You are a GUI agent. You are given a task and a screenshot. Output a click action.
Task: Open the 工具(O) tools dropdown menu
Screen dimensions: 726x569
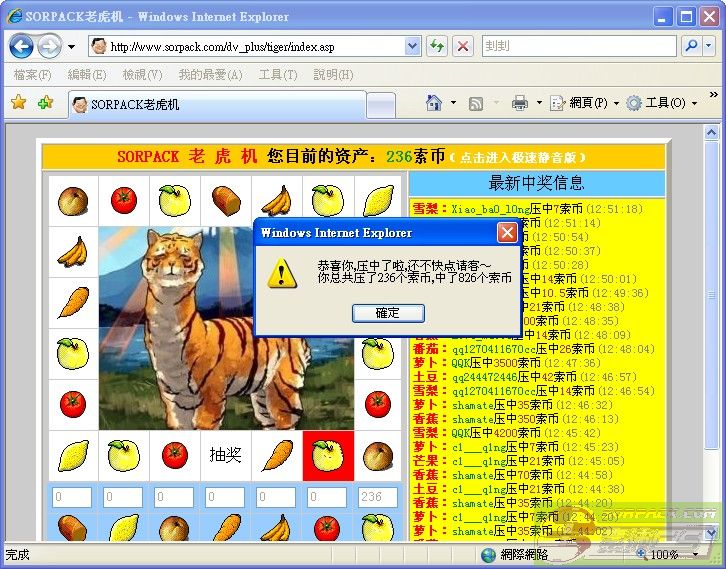point(662,103)
